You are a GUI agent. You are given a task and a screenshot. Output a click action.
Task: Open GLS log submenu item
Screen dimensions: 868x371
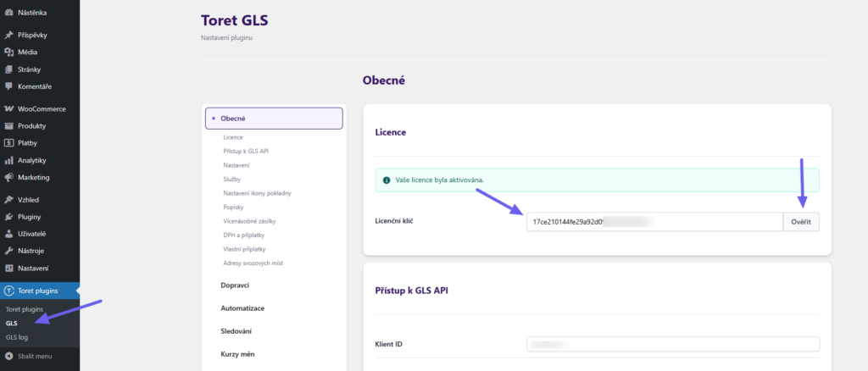click(x=17, y=337)
